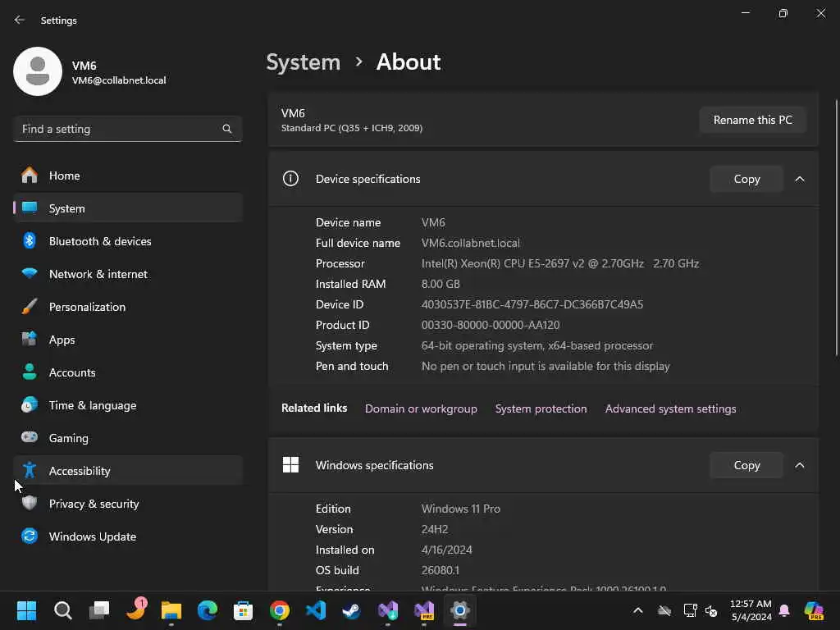Select System in the sidebar
Image resolution: width=840 pixels, height=630 pixels.
click(x=128, y=208)
